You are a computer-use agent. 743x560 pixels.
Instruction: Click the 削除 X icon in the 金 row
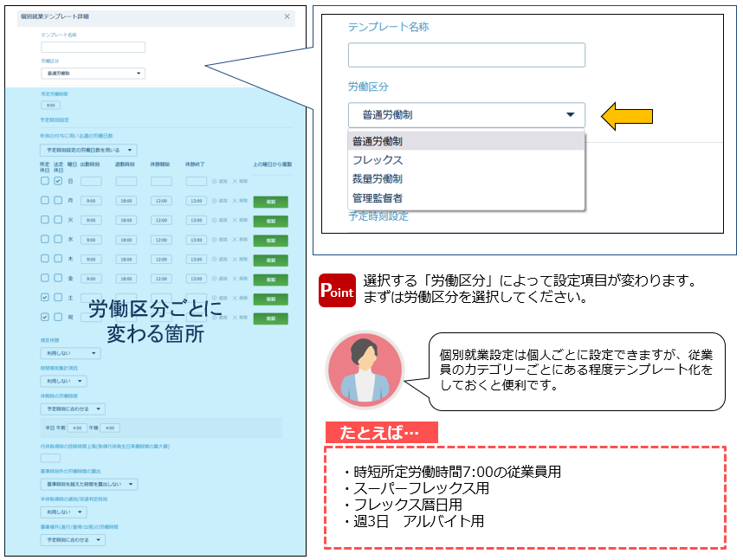tap(234, 279)
